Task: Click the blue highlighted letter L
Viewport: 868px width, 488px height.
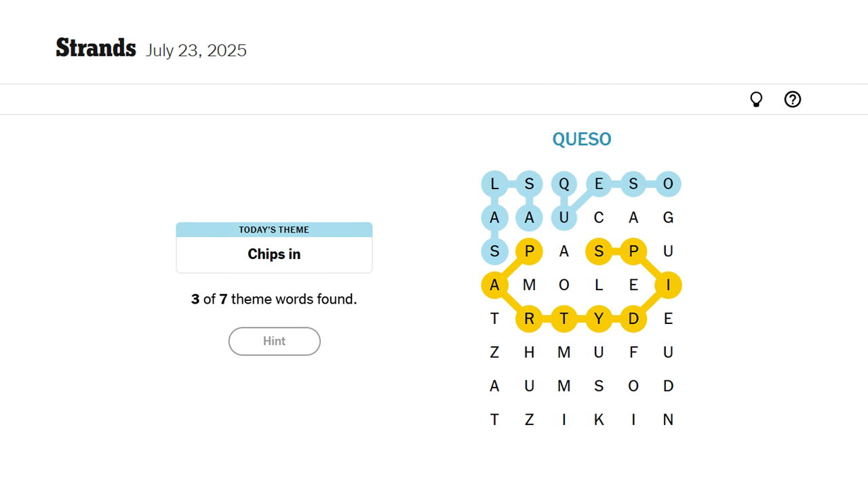Action: click(x=494, y=184)
